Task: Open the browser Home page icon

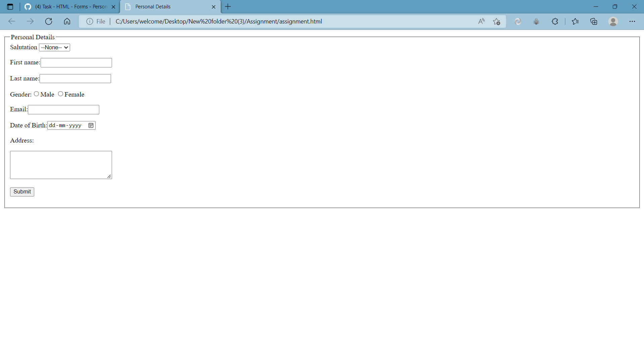Action: [67, 21]
